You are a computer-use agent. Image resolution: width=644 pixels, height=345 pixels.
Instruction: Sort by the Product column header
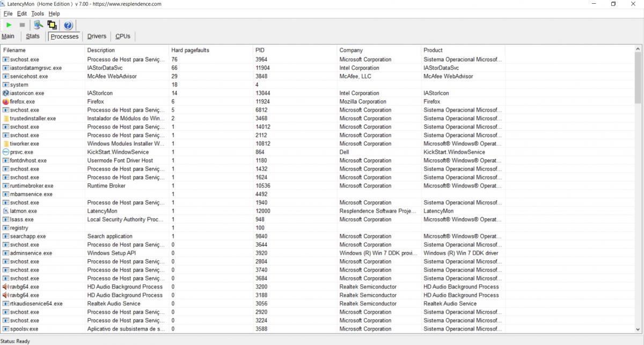463,50
